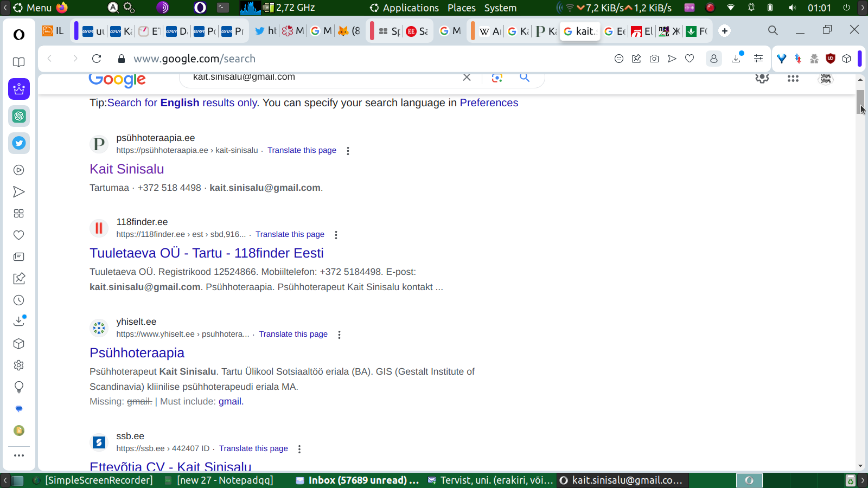
Task: Open options menu for yhiselt.ee result
Action: (340, 335)
